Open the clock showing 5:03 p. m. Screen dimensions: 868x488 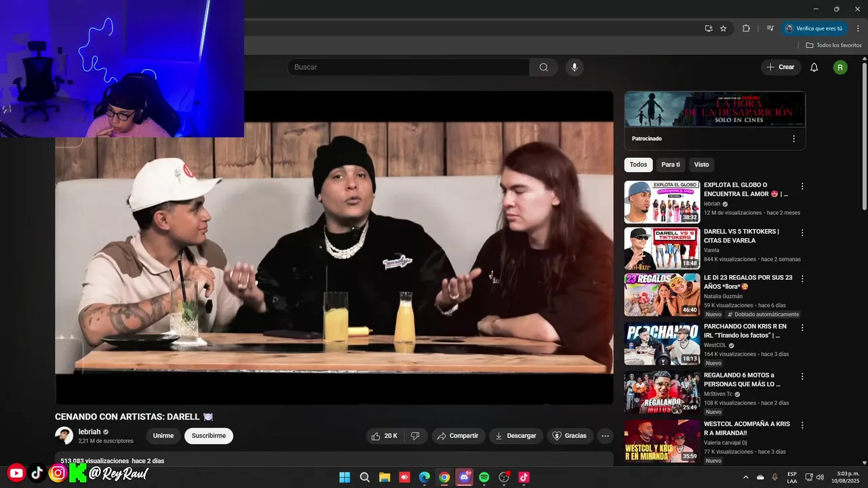click(x=845, y=477)
